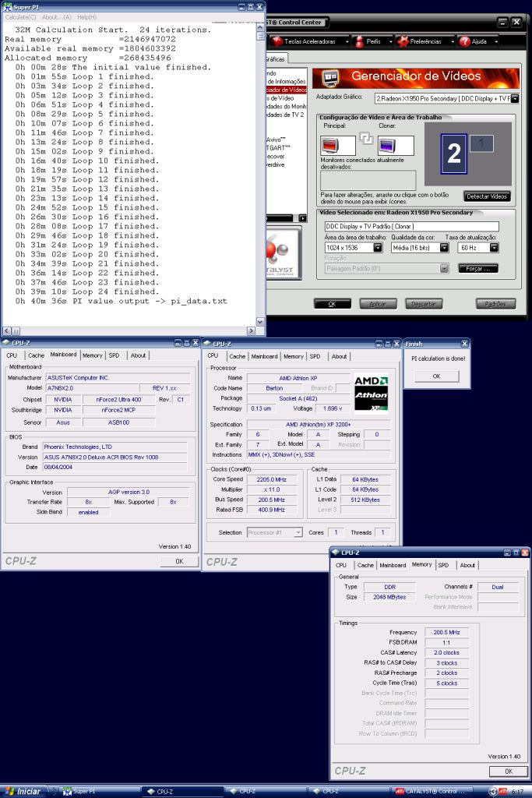Select the highlighted Gerenciador de Vídeos tree item
Image resolution: width=532 pixels, height=798 pixels.
click(287, 90)
